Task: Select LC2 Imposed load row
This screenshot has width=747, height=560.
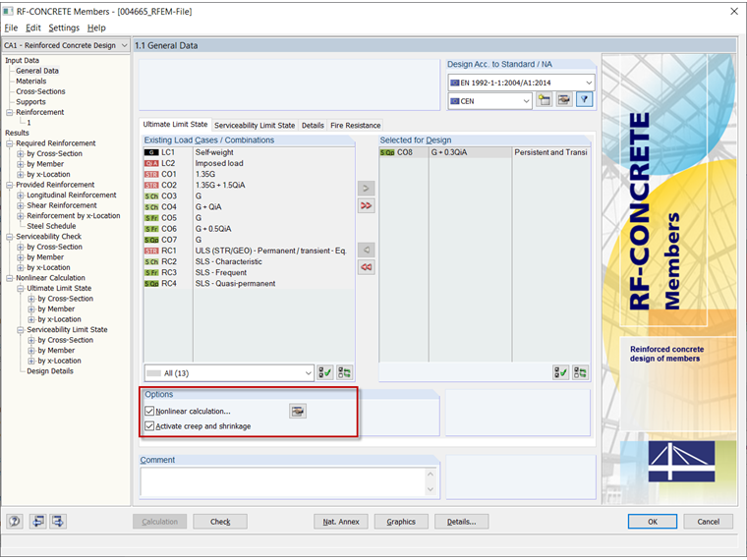Action: tap(249, 163)
